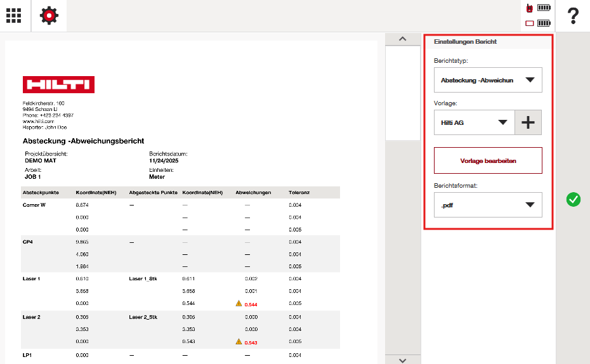The width and height of the screenshot is (590, 364).
Task: Confirm with the green checkmark
Action: pos(573,200)
